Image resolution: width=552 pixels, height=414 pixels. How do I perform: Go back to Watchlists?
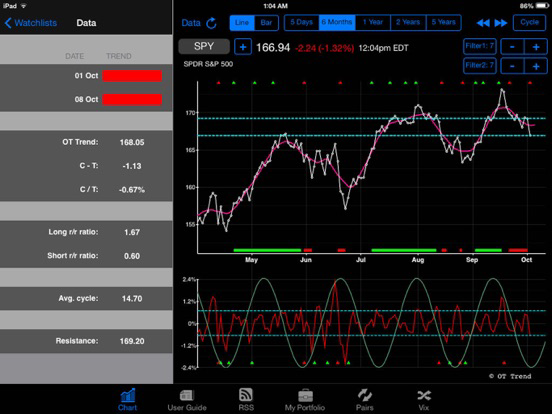pos(31,23)
